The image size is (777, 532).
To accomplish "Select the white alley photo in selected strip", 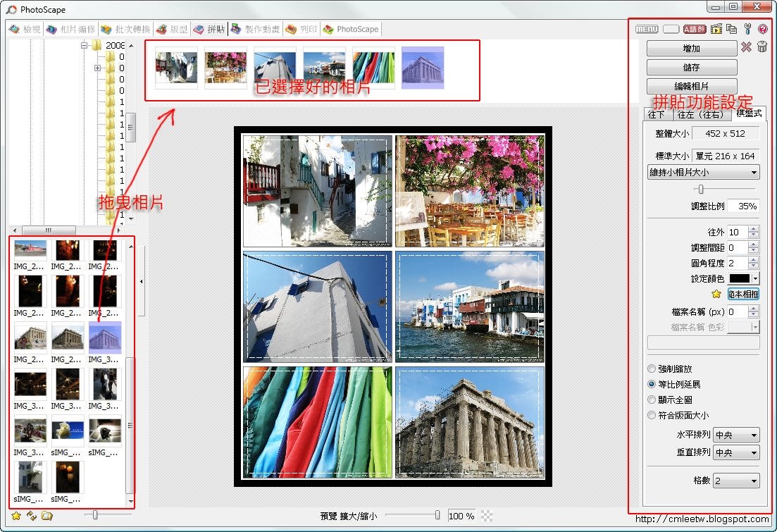I will click(176, 68).
